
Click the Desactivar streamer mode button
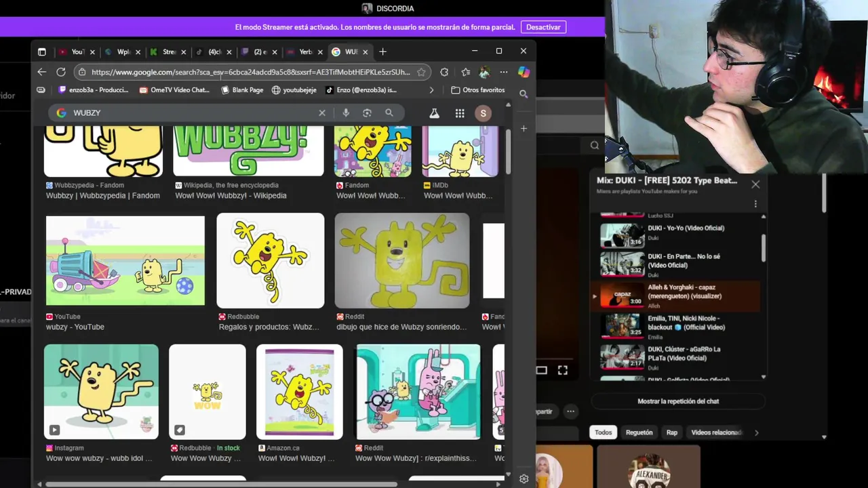543,27
